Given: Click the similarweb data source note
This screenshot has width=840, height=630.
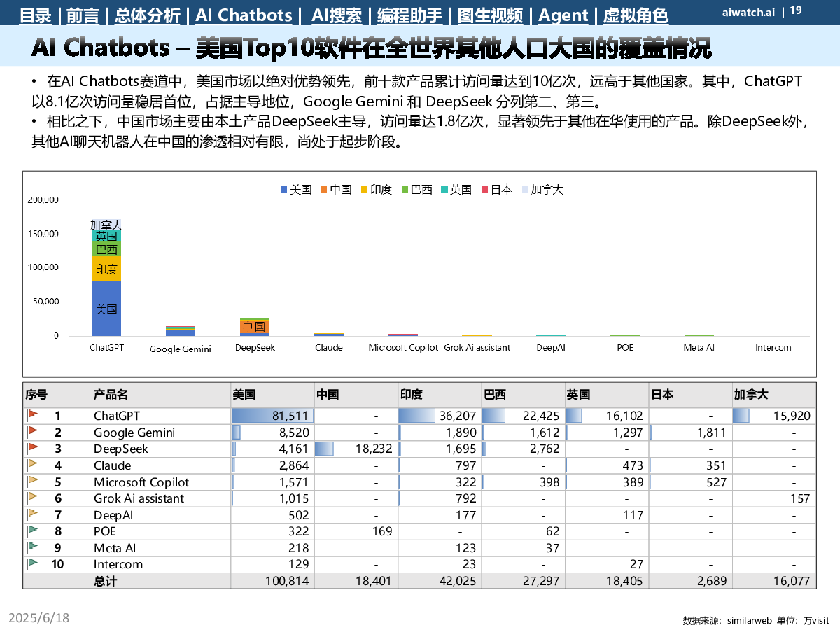Looking at the screenshot, I should 755,620.
